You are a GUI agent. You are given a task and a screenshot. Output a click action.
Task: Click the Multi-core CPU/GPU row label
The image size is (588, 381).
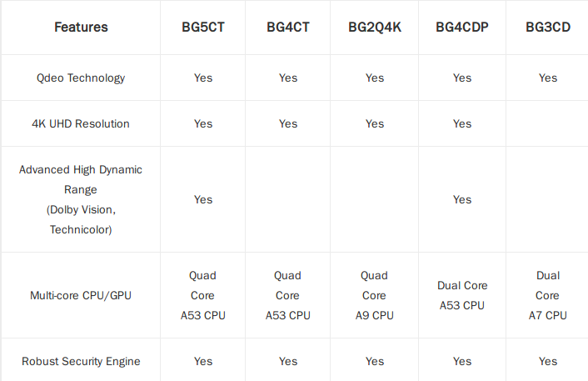[81, 295]
